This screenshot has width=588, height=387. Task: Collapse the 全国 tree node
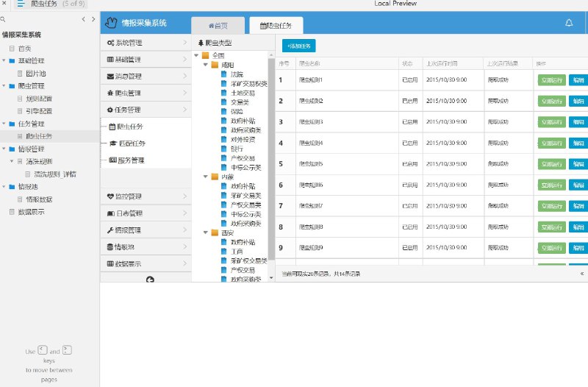click(x=196, y=56)
